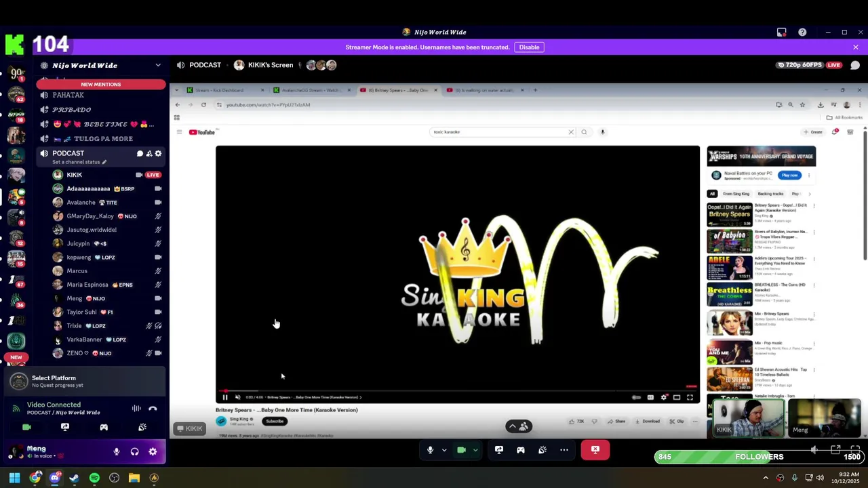Select From Sing King filter chip
Screen dimensions: 868x488
736,194
